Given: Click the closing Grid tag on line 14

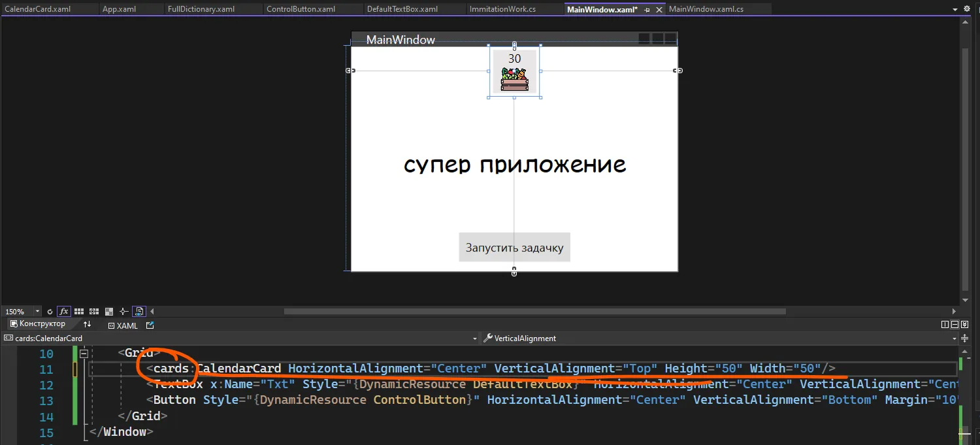Looking at the screenshot, I should pyautogui.click(x=142, y=416).
